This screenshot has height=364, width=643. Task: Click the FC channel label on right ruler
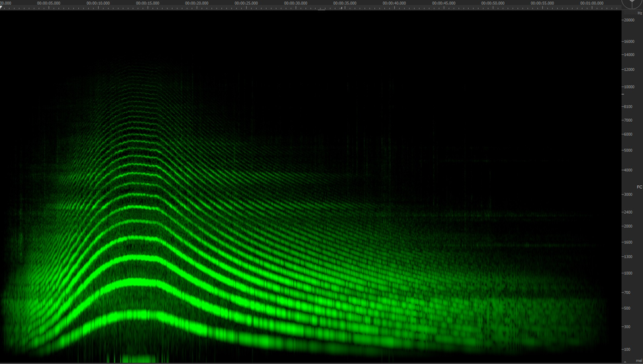639,187
